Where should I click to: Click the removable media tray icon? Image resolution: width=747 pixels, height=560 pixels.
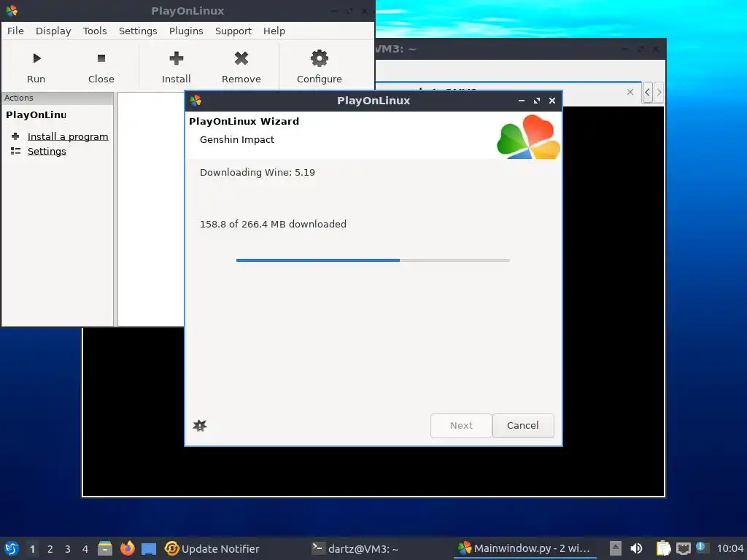(x=616, y=548)
